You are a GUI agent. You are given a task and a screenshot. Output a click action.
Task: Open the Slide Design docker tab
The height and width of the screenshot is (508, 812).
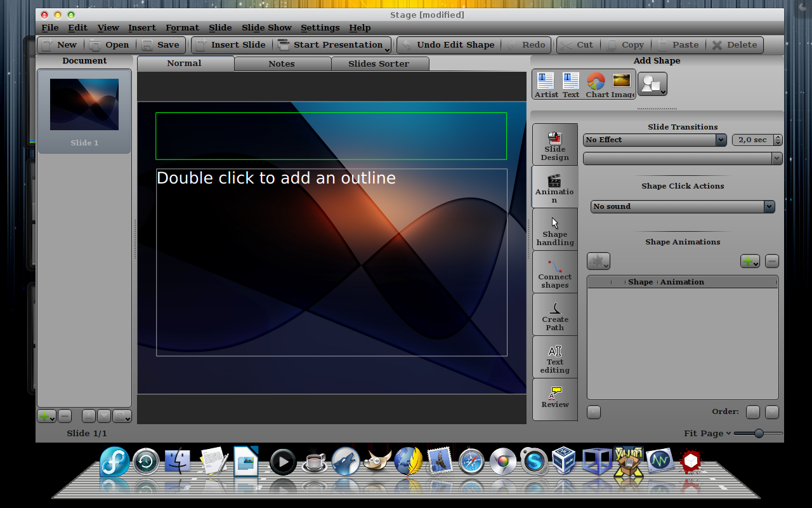(x=555, y=145)
